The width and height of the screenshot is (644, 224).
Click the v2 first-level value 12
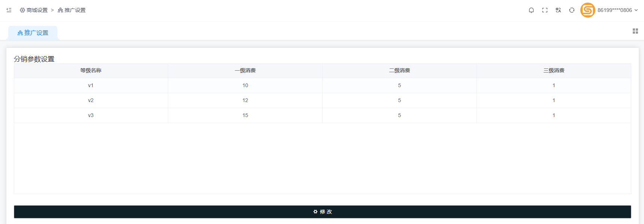pos(245,100)
